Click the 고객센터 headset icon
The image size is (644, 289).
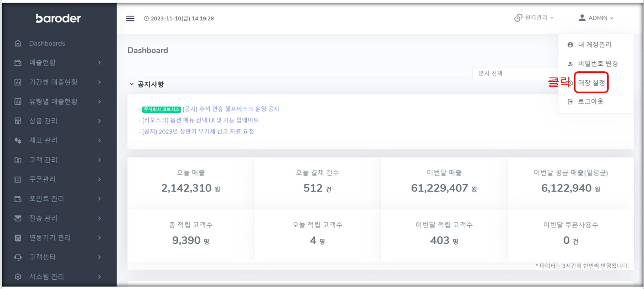coord(18,257)
